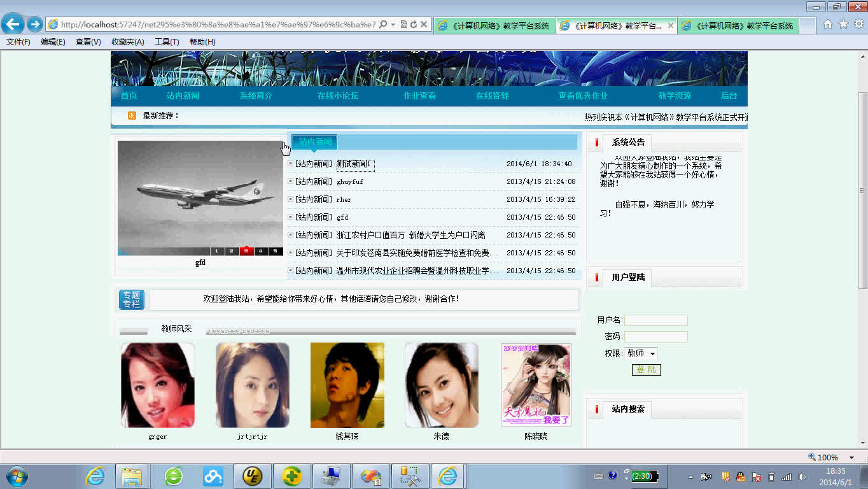Open SQL Server tools icon on taskbar

(410, 476)
